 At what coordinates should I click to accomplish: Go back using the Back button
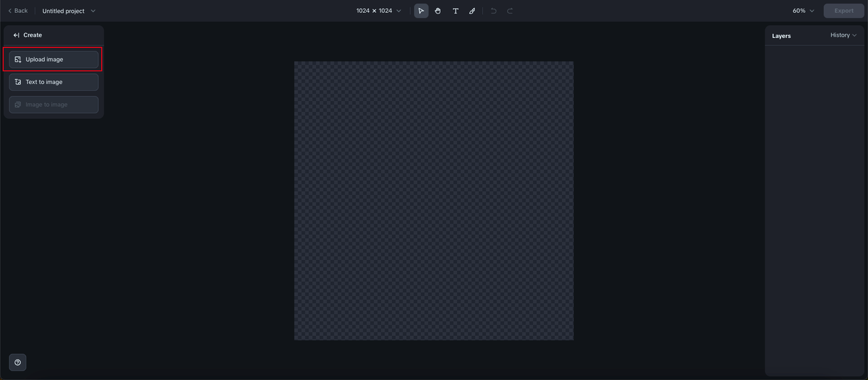click(x=18, y=11)
